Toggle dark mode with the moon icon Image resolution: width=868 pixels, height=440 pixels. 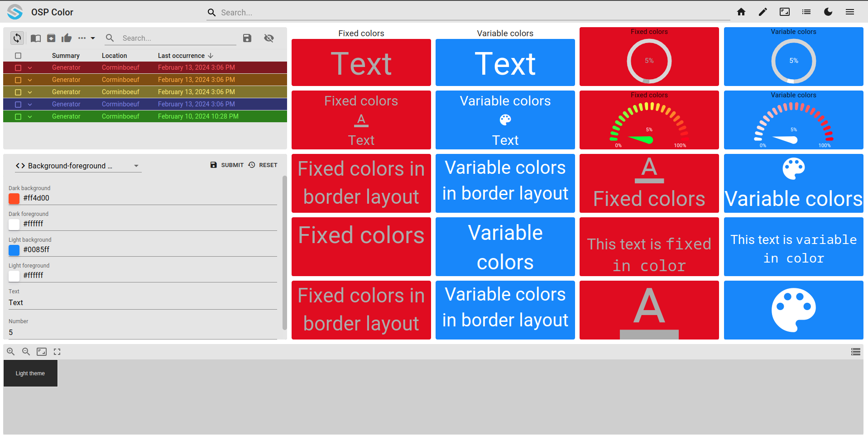(828, 12)
